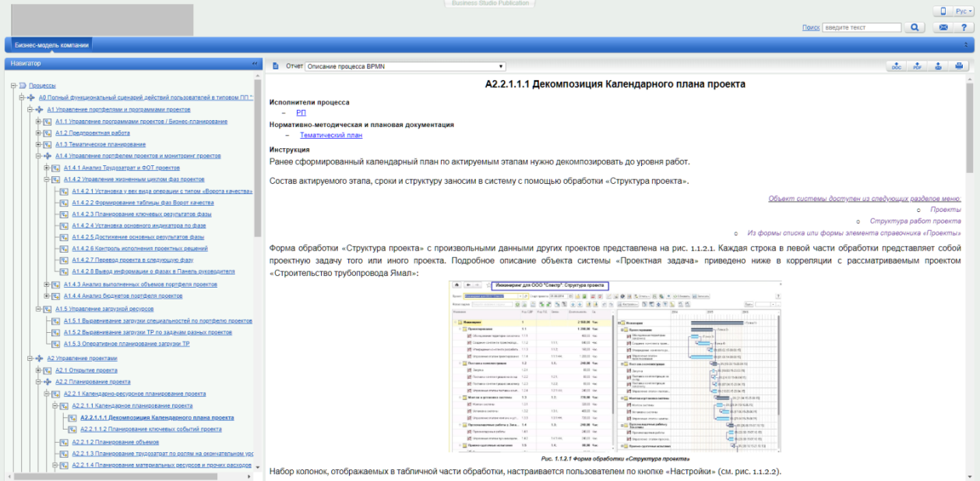
Task: Collapse the Навигатор panel with double-arrow icon
Action: (x=254, y=63)
